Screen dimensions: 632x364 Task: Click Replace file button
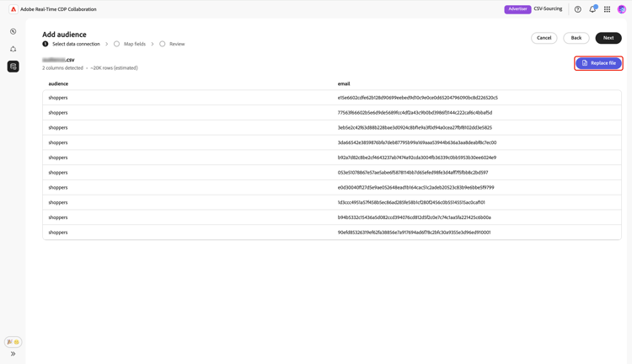598,63
